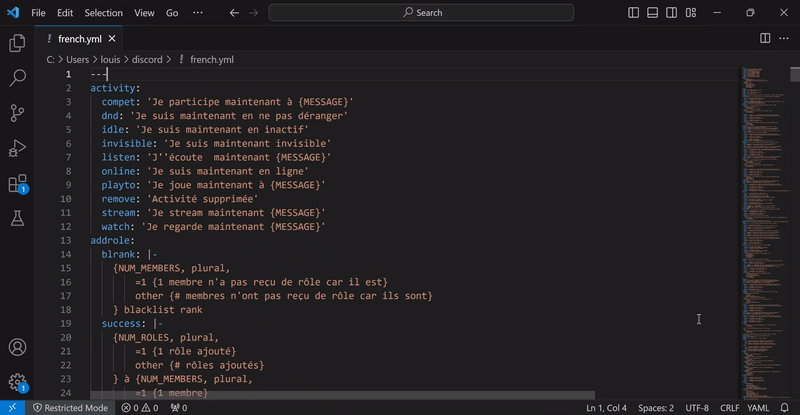Image resolution: width=800 pixels, height=415 pixels.
Task: Click the ports forwarded indicator
Action: point(179,408)
